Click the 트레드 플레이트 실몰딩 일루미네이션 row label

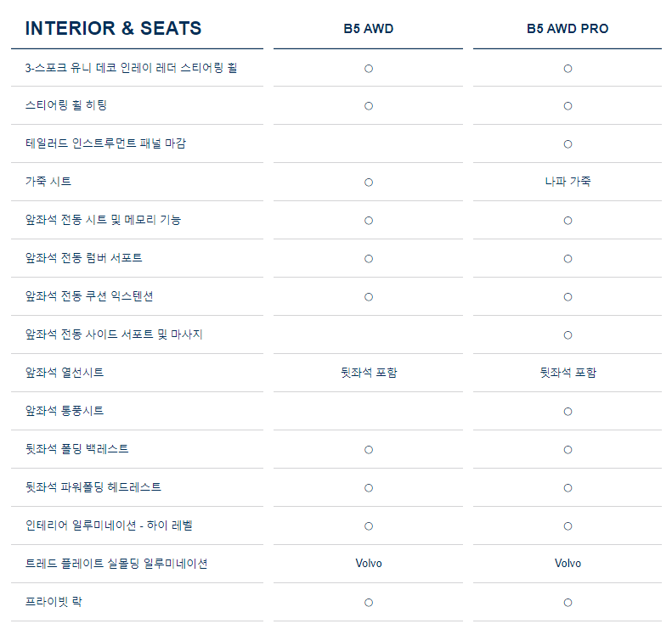(x=116, y=564)
